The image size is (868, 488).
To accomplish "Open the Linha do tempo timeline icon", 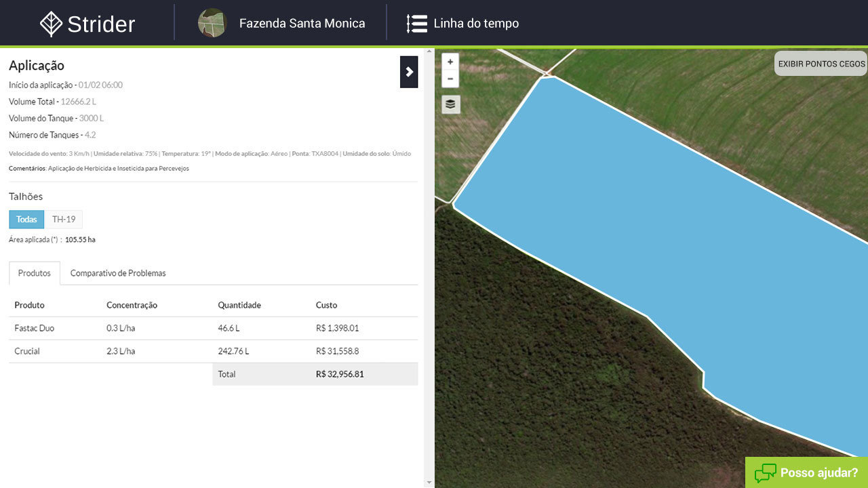I will coord(416,24).
